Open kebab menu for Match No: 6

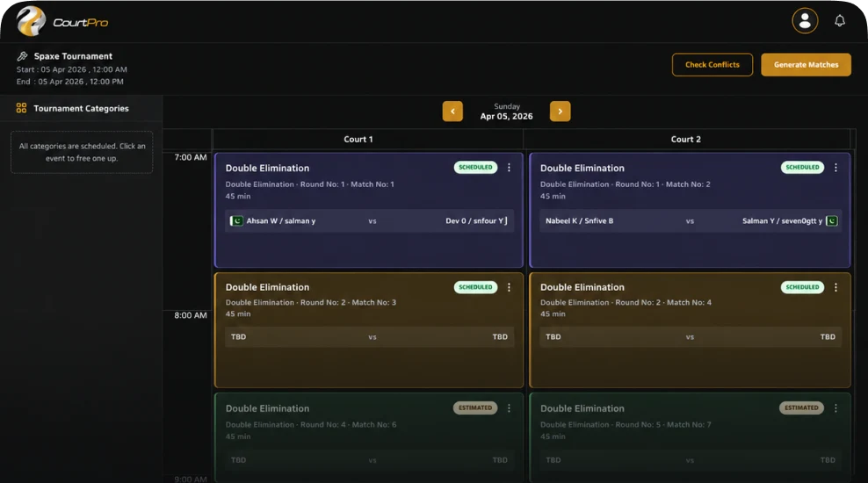(509, 407)
